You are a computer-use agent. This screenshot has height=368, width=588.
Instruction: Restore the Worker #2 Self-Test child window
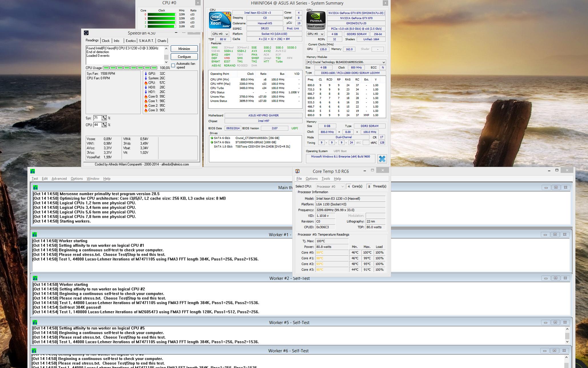pos(555,278)
